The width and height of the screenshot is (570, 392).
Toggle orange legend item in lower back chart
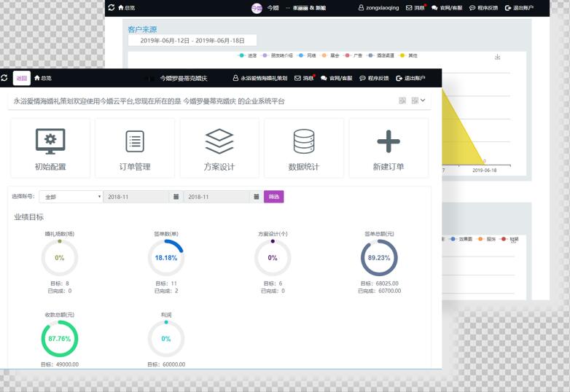(486, 239)
